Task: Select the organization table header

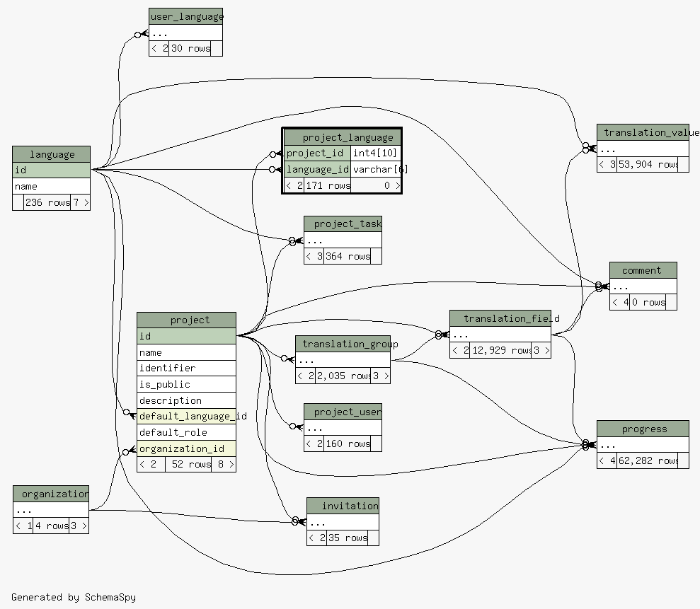Action: coord(51,494)
